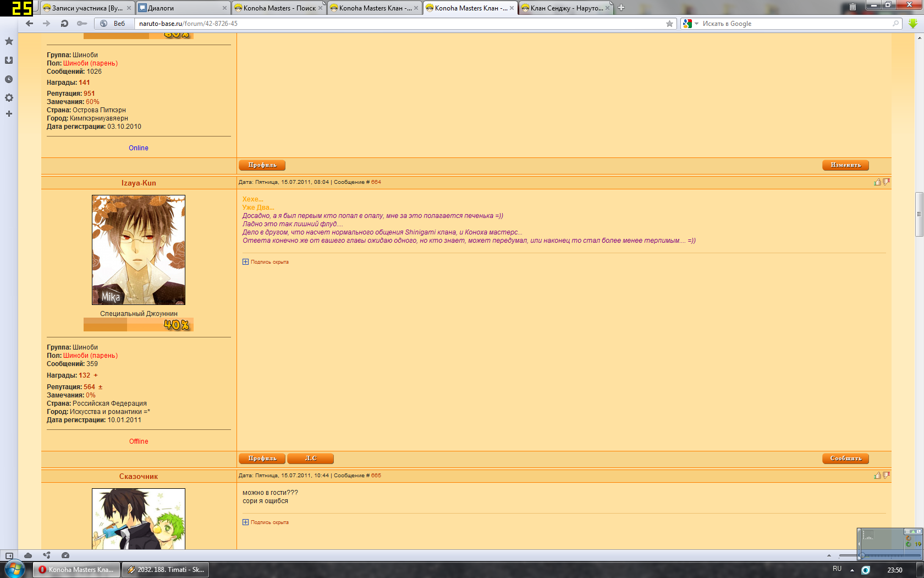Expand the hidden signature in Izaya-Kun's post
Viewport: 924px width, 578px height.
pyautogui.click(x=245, y=262)
